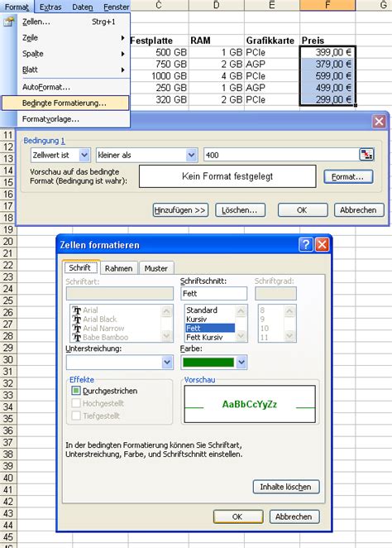
Task: Click the Arial Black font entry icon
Action: tap(77, 320)
